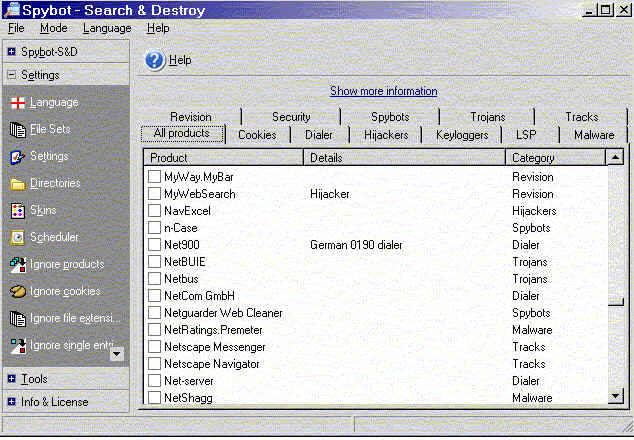Screen dimensions: 634x440
Task: Switch to the Malware tab
Action: click(x=594, y=135)
